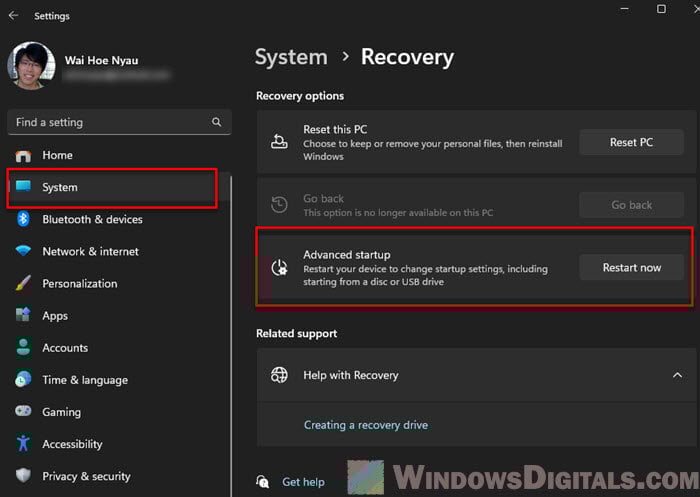
Task: Click the back arrow in Settings
Action: tap(13, 16)
